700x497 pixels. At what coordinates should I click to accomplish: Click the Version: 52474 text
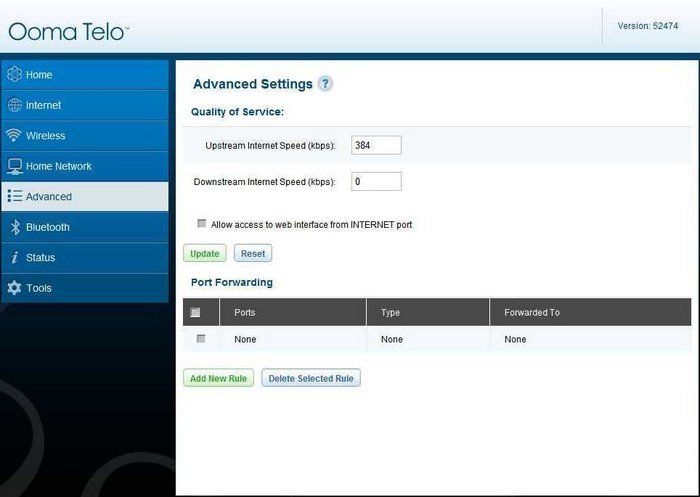click(x=647, y=26)
